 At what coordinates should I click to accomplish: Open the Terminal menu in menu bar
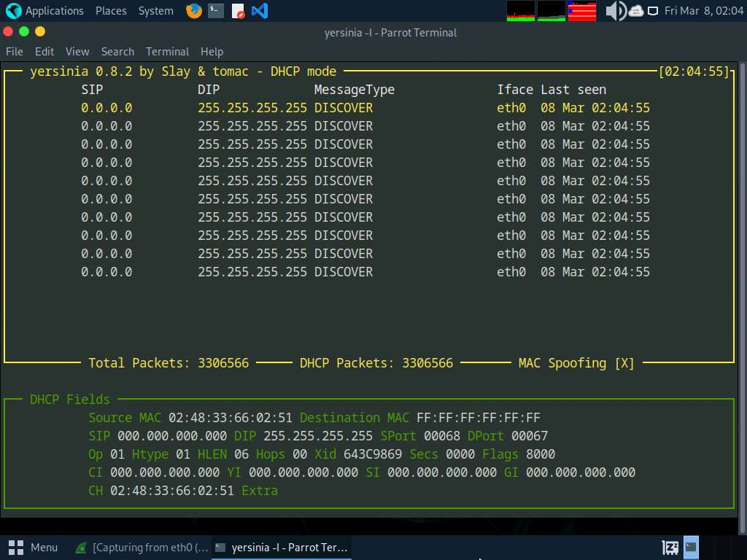click(167, 52)
